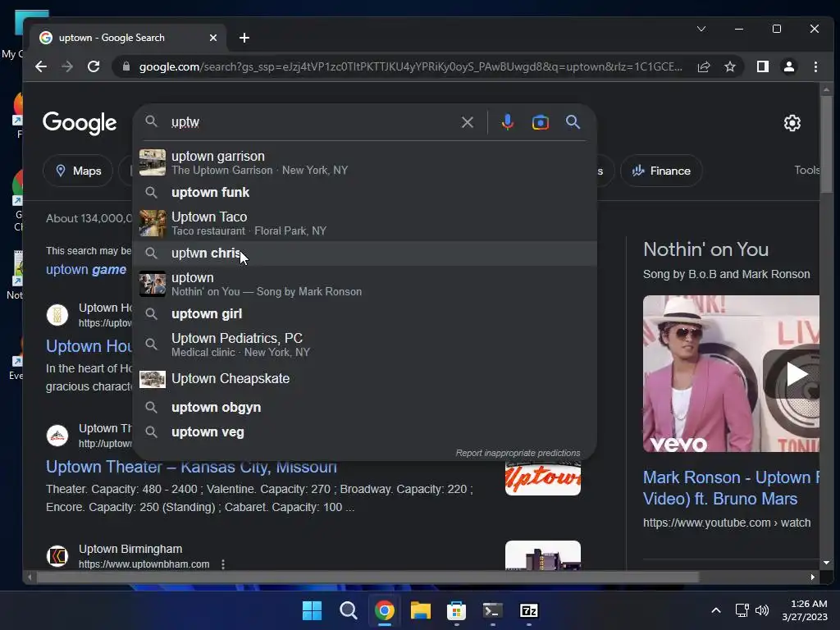Clear the search box text
This screenshot has height=630, width=840.
[467, 122]
